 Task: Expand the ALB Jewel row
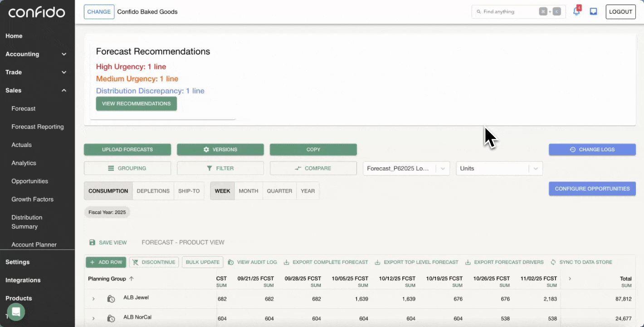93,299
